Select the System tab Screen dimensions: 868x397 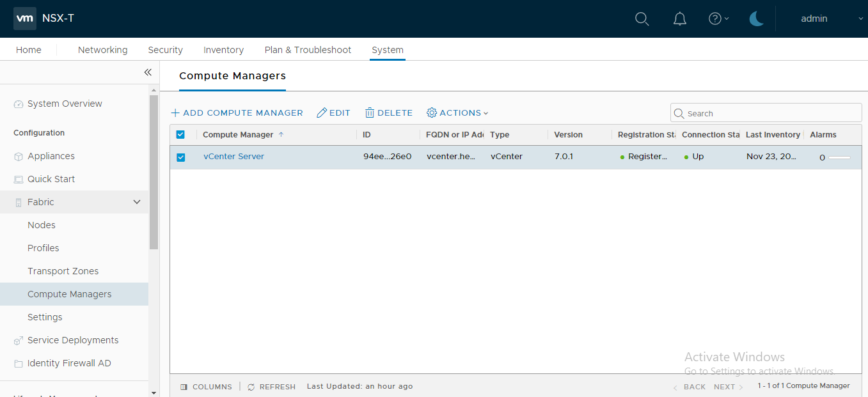(388, 50)
